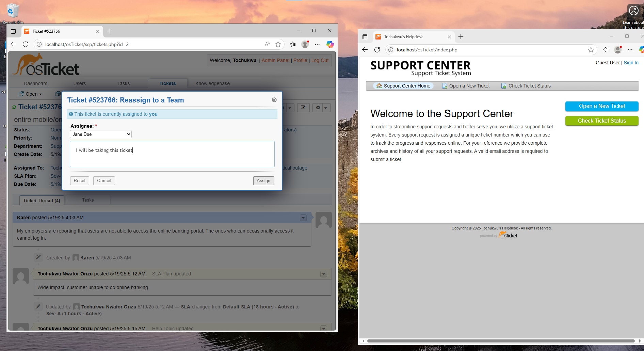644x351 pixels.
Task: Click the Reset button in dialog
Action: (80, 181)
